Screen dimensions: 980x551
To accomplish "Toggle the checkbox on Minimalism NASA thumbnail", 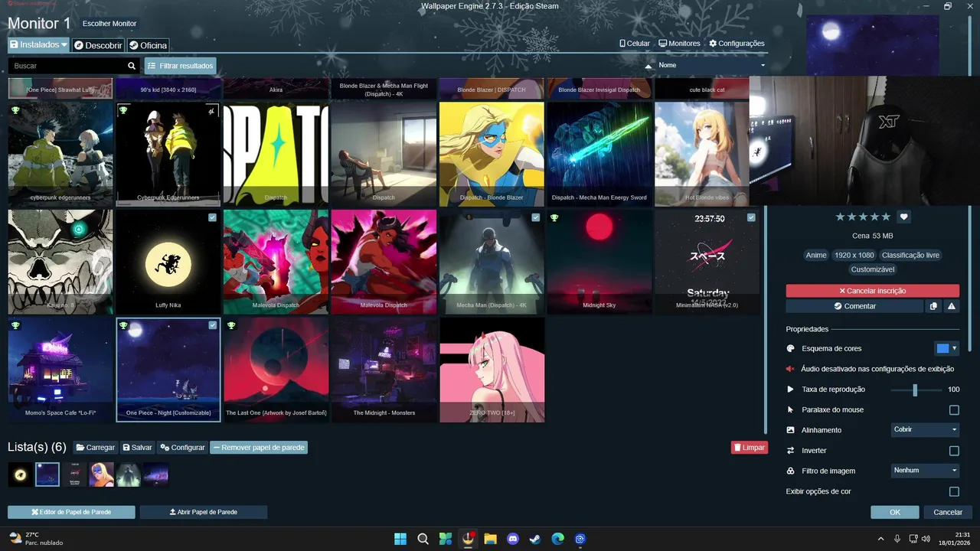I will [751, 217].
